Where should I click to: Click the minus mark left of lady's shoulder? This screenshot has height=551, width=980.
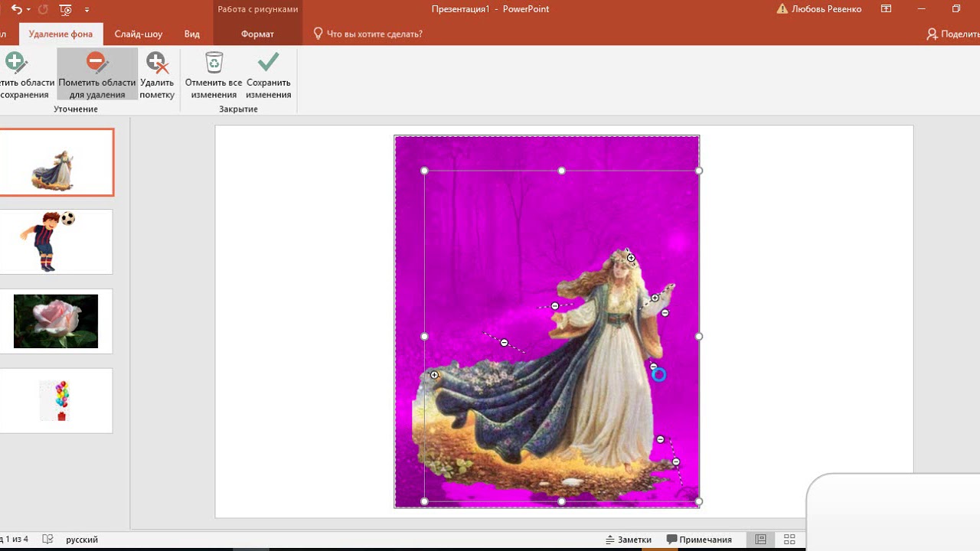[x=555, y=306]
